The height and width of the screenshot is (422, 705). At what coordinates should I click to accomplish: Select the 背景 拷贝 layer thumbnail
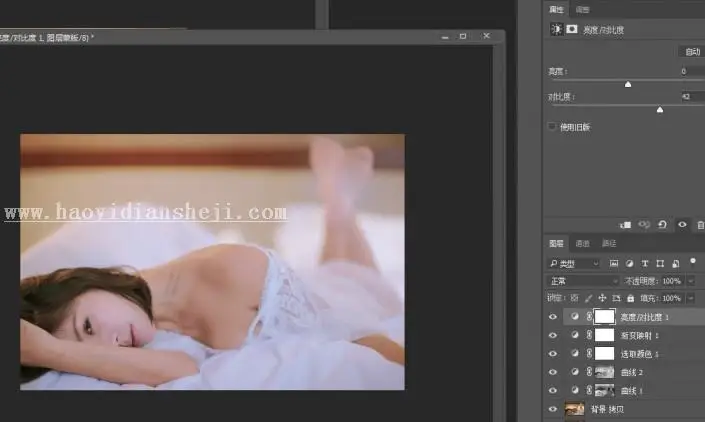pyautogui.click(x=575, y=409)
